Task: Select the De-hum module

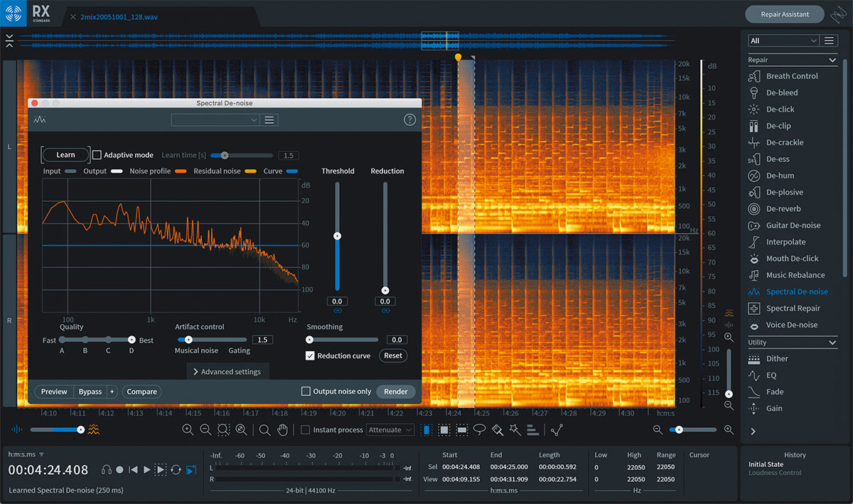Action: [x=780, y=176]
